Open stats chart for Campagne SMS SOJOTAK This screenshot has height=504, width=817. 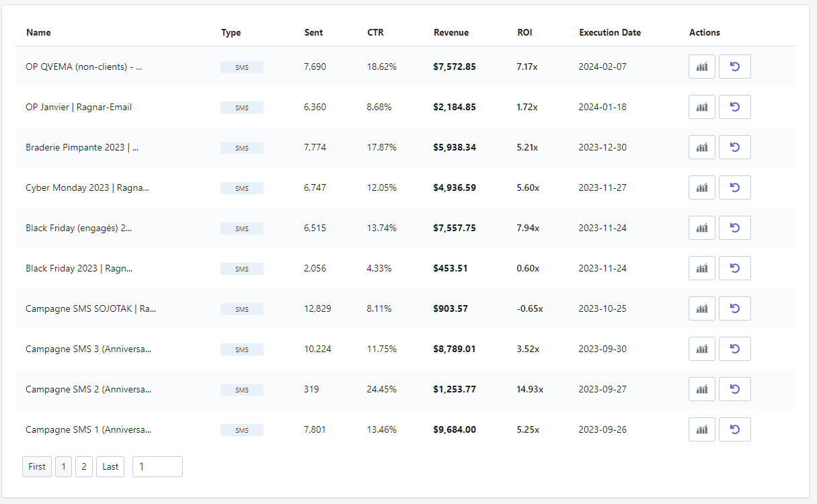tap(702, 308)
